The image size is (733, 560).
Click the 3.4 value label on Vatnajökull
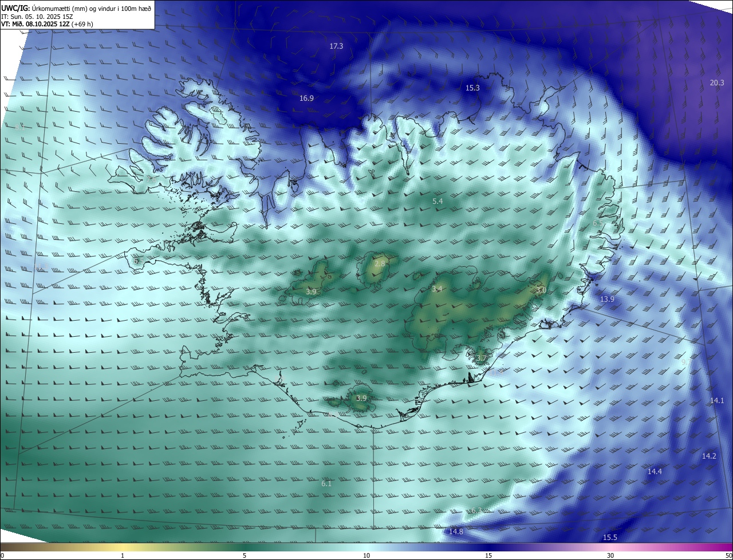pos(437,289)
